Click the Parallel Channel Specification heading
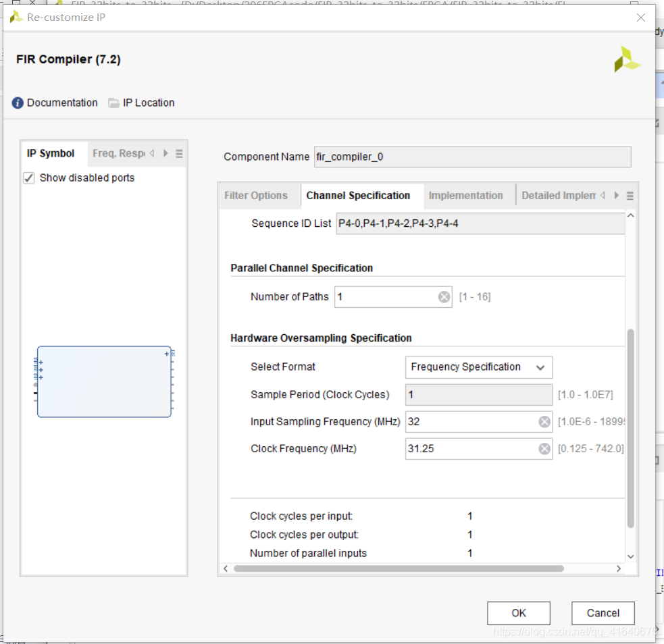The image size is (664, 644). click(301, 268)
